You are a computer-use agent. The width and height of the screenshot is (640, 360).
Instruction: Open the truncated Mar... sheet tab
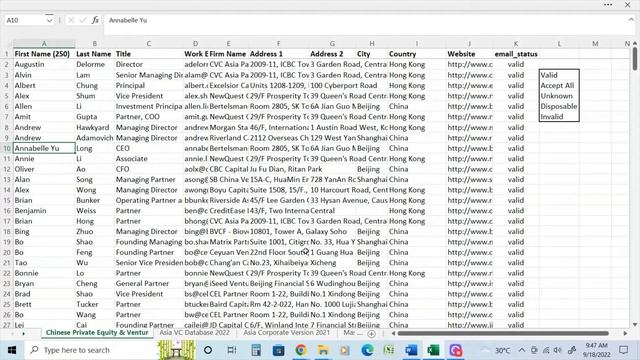[x=352, y=333]
